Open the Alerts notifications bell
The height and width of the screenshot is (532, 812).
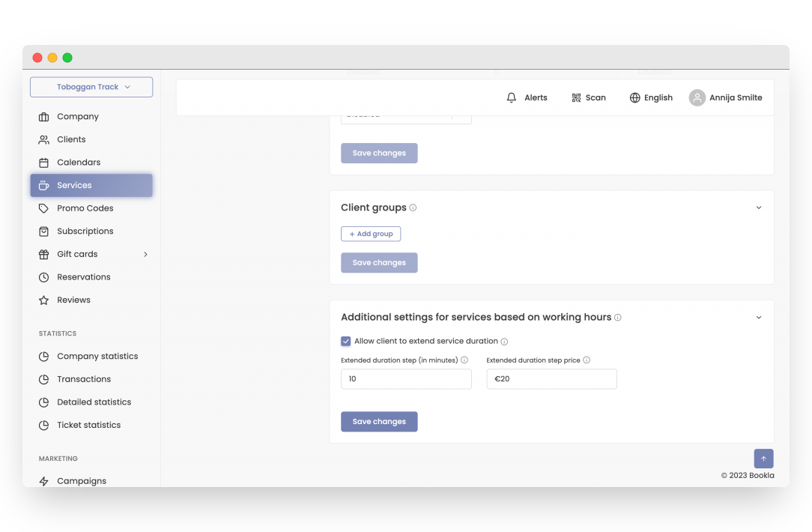[527, 97]
